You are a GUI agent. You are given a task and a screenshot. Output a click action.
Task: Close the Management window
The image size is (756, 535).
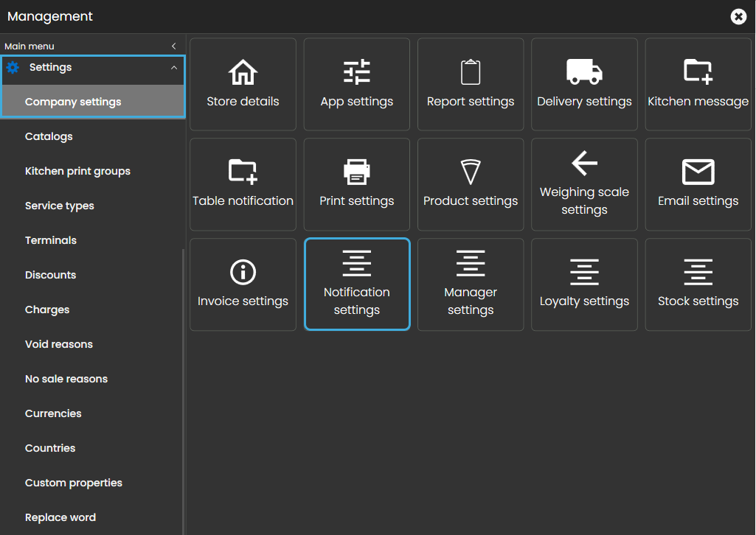[x=738, y=16]
